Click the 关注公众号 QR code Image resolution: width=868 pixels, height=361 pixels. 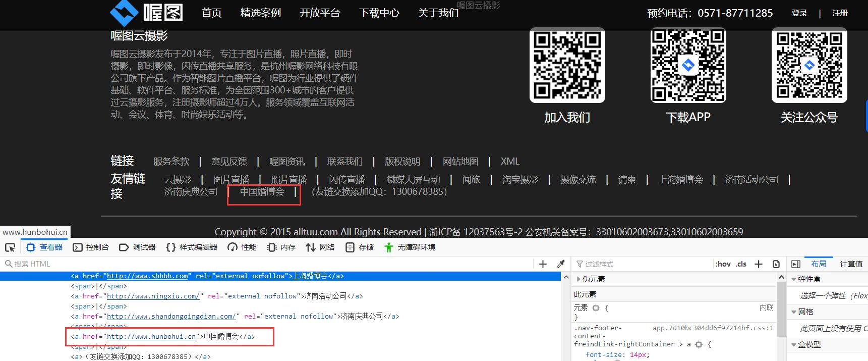click(x=809, y=65)
